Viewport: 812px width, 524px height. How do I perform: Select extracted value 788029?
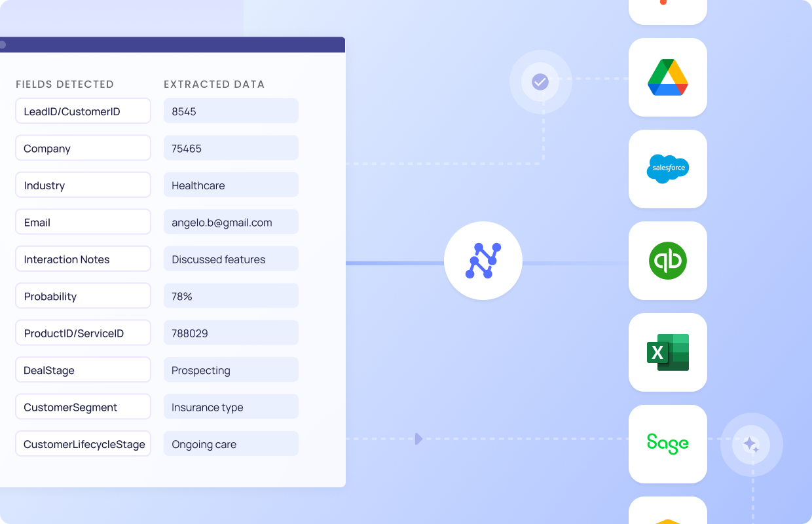click(x=231, y=333)
